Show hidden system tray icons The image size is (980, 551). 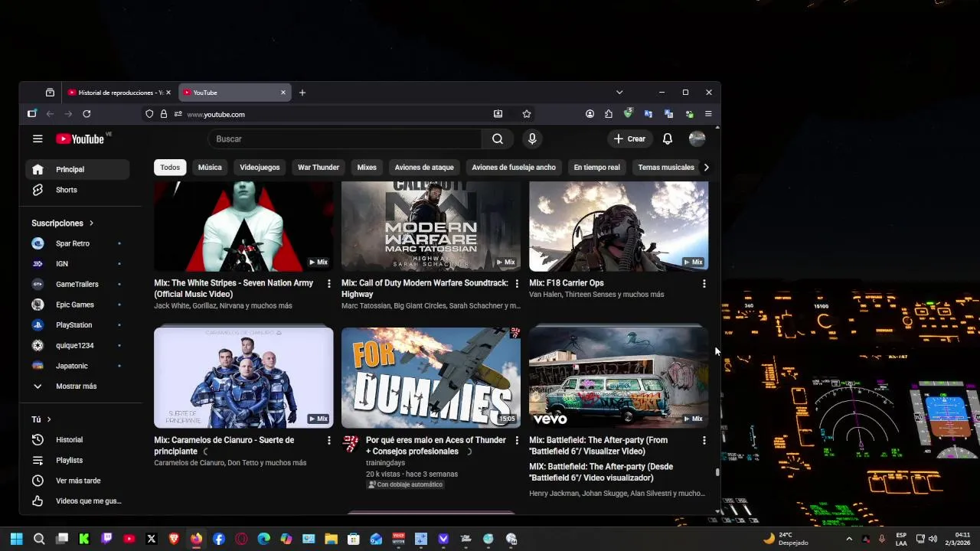click(848, 540)
